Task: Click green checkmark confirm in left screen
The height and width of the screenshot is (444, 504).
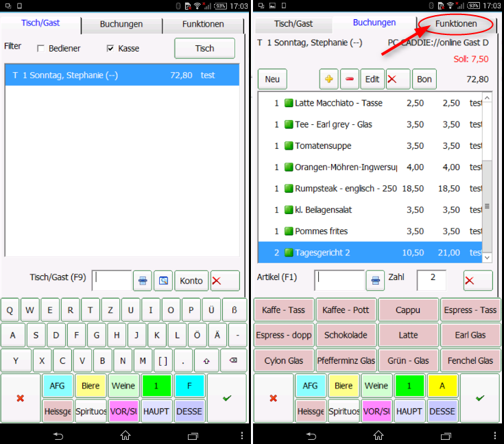Action: pos(227,398)
